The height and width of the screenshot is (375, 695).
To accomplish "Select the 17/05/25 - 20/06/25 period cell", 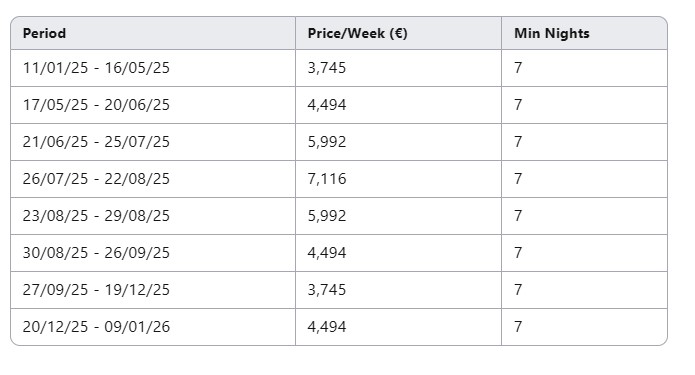I will tap(153, 105).
